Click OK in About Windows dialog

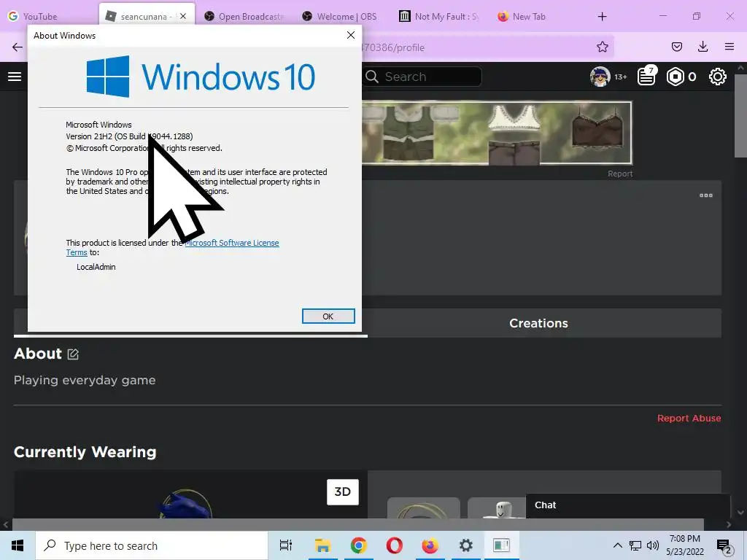click(328, 316)
